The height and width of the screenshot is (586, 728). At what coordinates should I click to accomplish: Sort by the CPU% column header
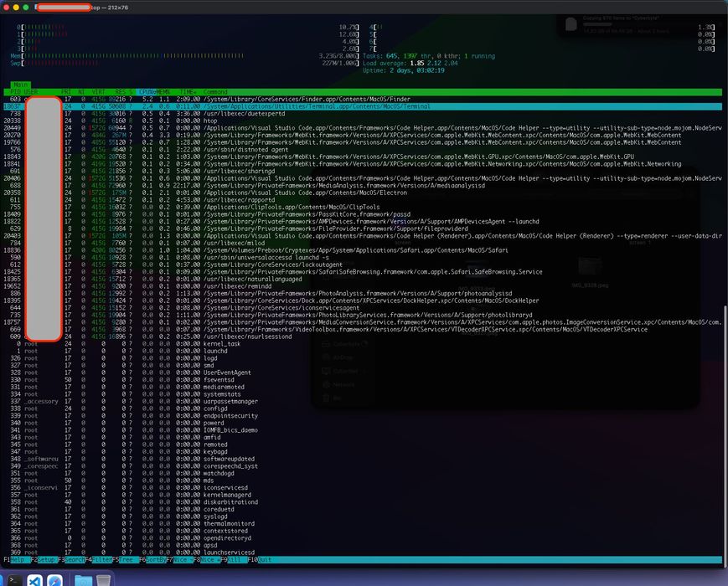147,92
